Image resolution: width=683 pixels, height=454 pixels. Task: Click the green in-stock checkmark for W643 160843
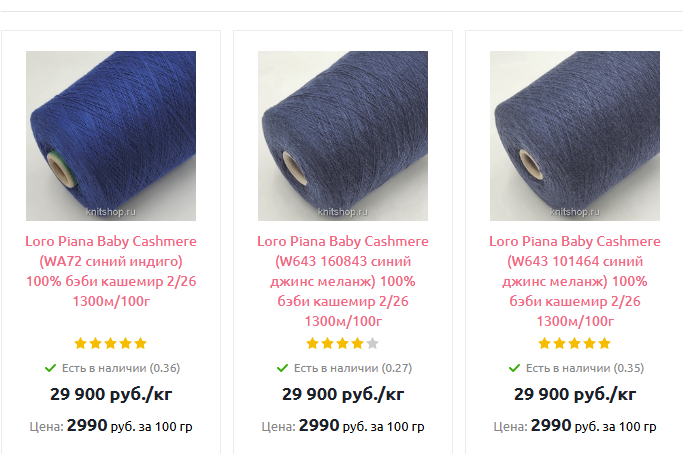point(282,368)
